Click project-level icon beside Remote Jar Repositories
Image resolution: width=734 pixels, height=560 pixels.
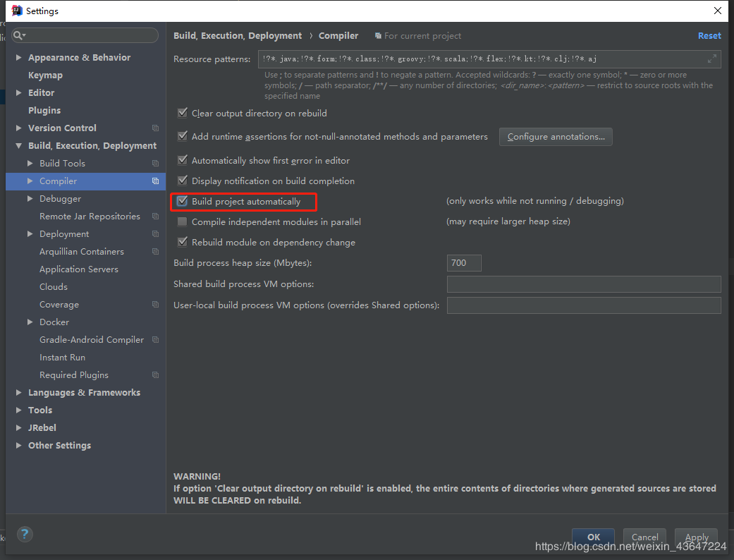(x=155, y=217)
